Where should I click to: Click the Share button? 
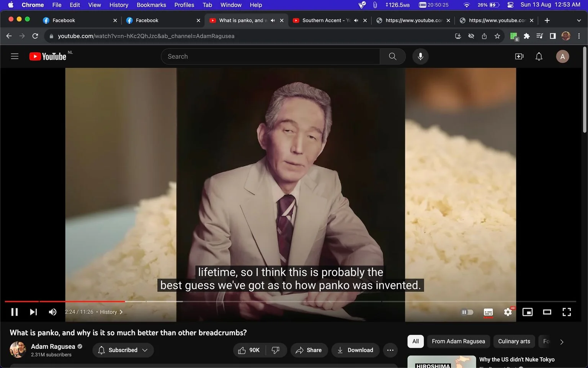pos(309,350)
